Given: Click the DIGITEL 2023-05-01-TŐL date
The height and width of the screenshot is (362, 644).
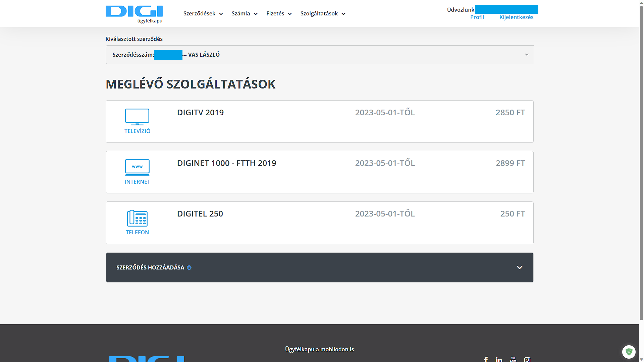Looking at the screenshot, I should (x=385, y=214).
